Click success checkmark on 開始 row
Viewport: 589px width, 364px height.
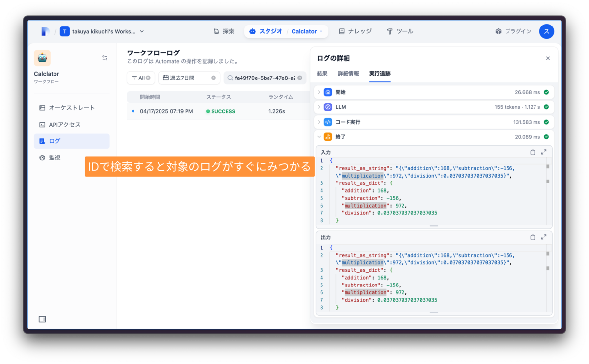pos(546,92)
